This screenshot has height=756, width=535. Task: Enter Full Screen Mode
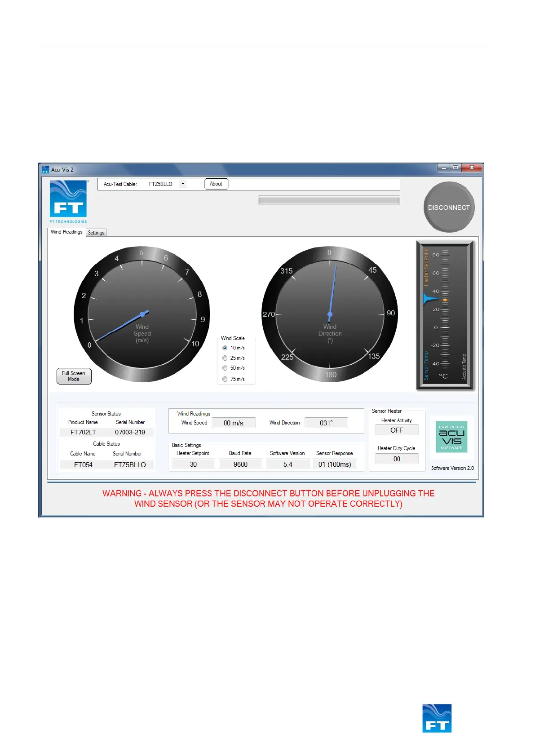74,376
